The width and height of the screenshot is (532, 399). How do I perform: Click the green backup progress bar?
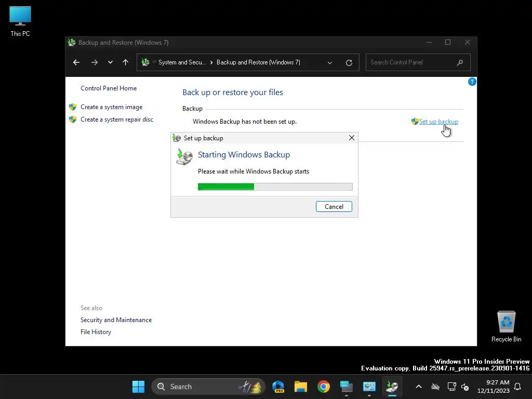point(275,187)
